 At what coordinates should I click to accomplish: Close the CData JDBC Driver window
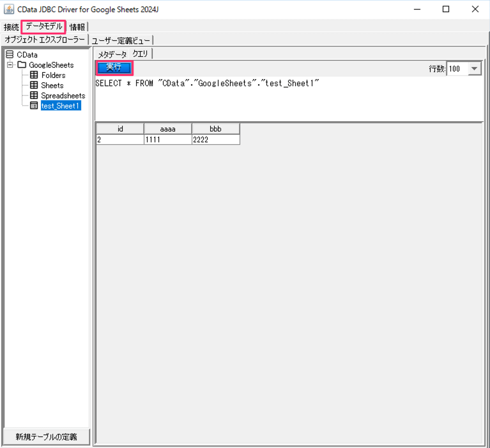coord(475,10)
